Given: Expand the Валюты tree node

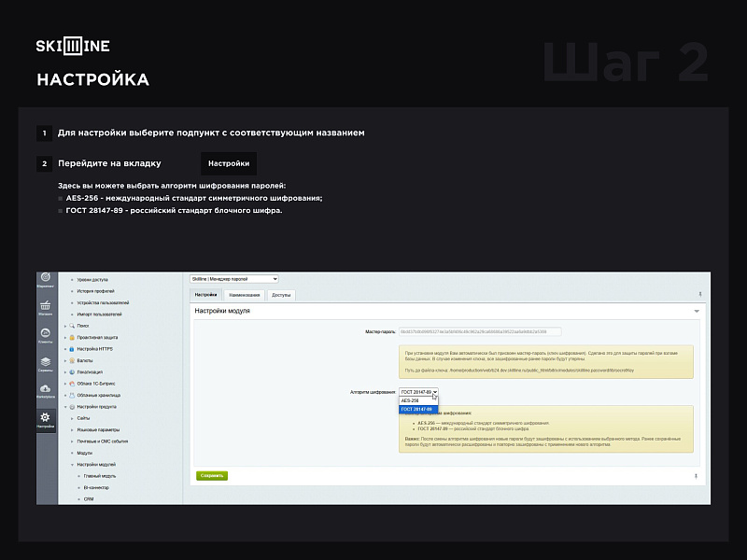Looking at the screenshot, I should [65, 360].
